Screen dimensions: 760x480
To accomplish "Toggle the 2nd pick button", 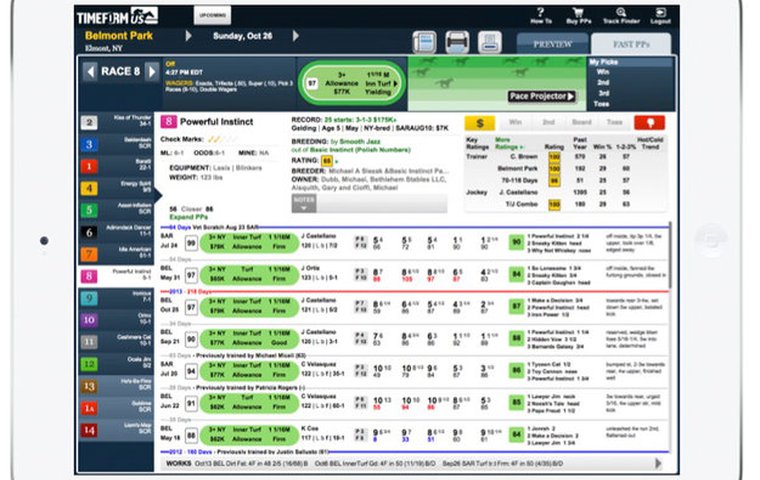I will 548,123.
